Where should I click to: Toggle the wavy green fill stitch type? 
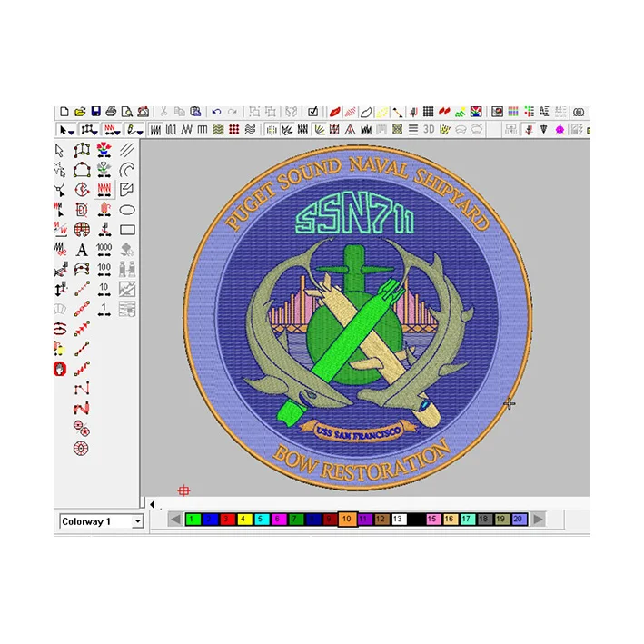click(x=218, y=130)
